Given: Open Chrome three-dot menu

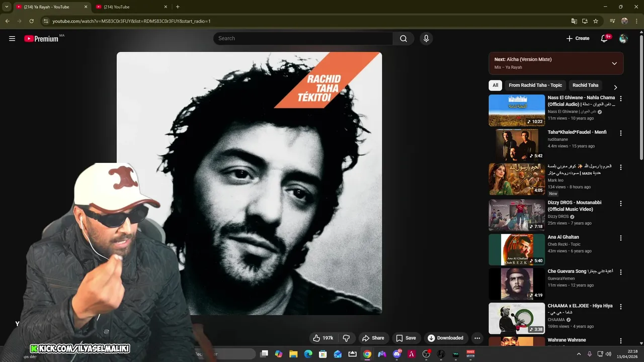Looking at the screenshot, I should click(636, 21).
